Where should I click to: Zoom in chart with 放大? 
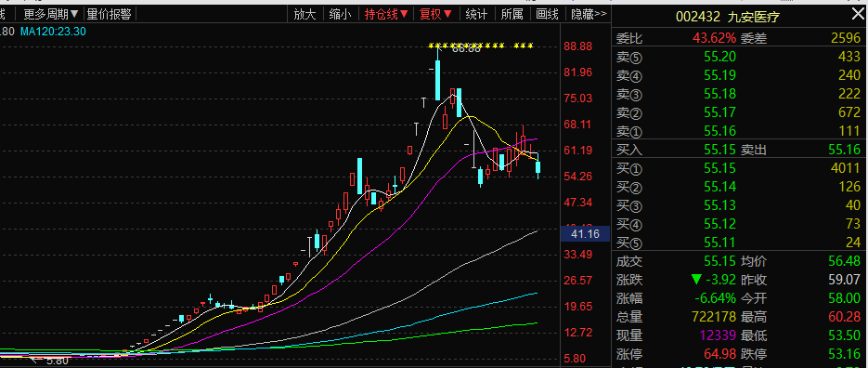[x=304, y=15]
